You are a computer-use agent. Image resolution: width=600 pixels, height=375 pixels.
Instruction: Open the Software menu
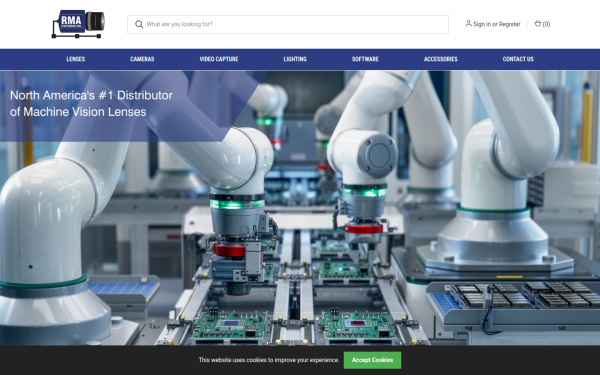pos(365,59)
